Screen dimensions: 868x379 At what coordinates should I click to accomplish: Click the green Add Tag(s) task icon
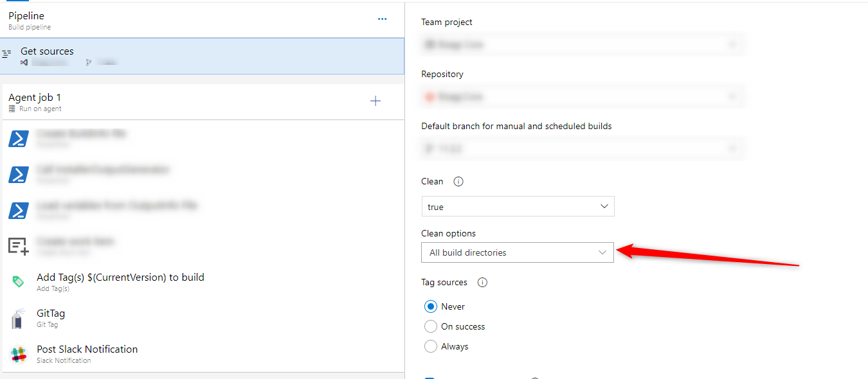[18, 282]
